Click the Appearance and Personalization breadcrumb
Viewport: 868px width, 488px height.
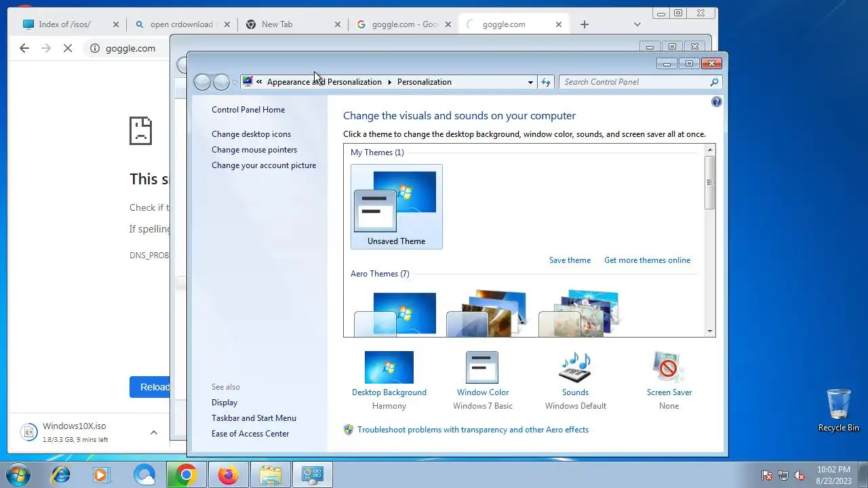324,82
